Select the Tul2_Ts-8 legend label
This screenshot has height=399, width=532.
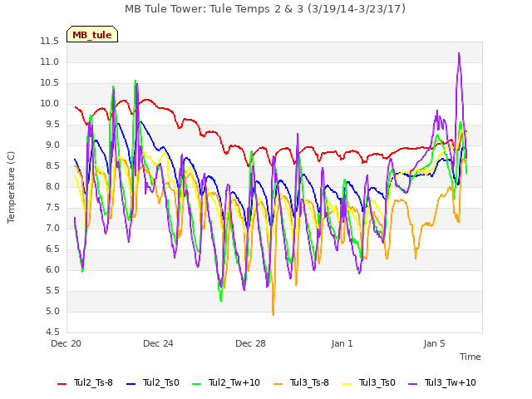93,382
